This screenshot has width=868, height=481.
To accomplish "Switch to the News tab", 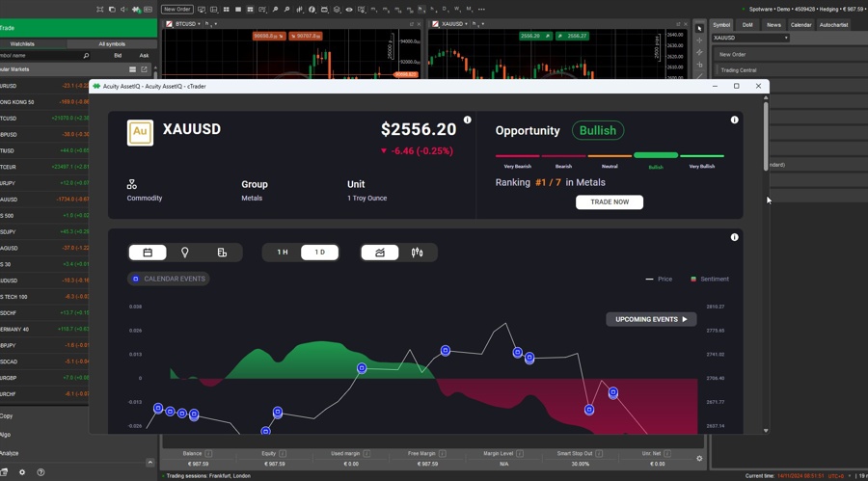I will [x=773, y=25].
